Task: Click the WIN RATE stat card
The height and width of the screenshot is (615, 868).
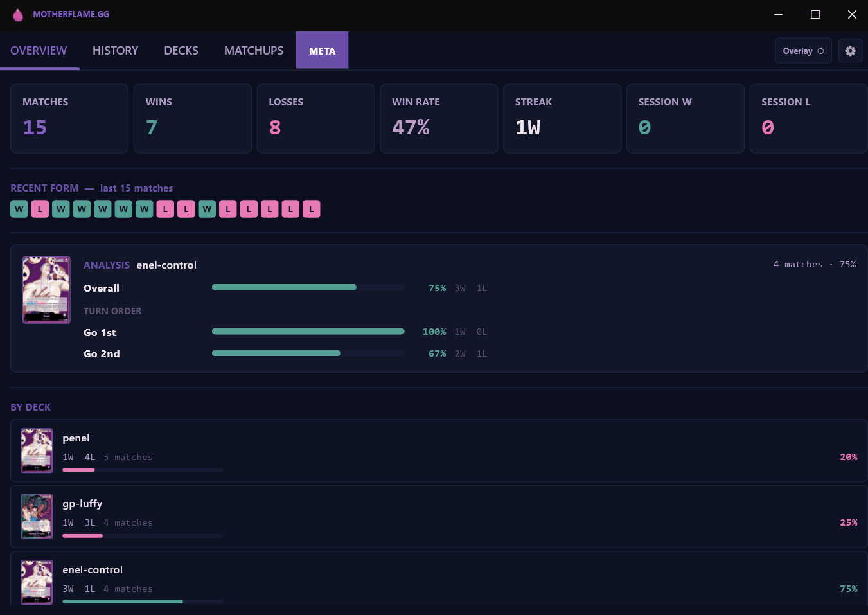Action: point(439,118)
